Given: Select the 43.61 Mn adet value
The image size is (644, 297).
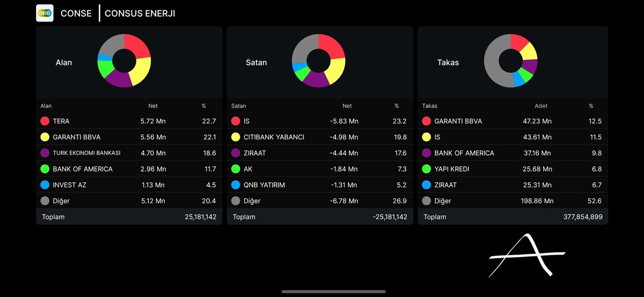Looking at the screenshot, I should point(537,137).
